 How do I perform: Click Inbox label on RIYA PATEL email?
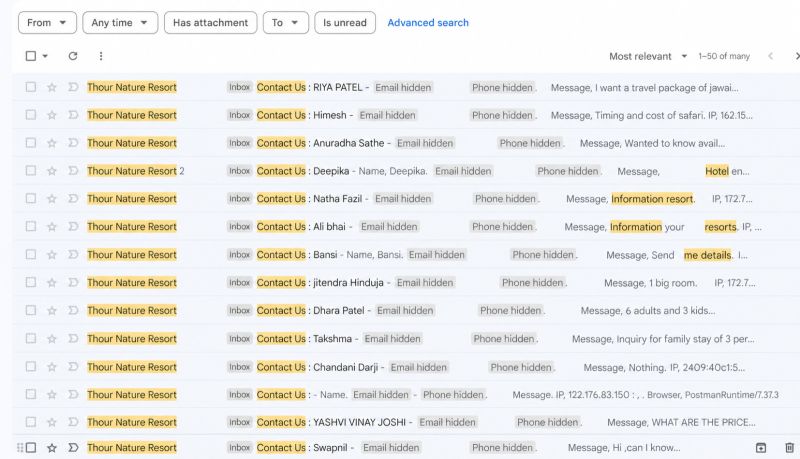point(239,87)
